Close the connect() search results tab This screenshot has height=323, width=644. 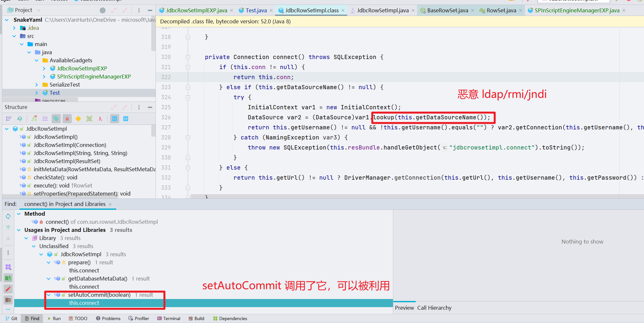coord(110,204)
